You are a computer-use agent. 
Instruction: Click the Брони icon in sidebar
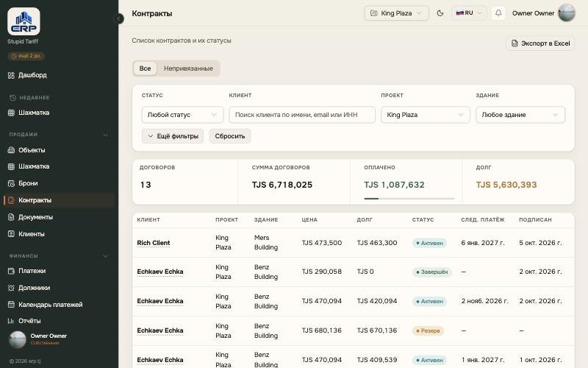[11, 183]
